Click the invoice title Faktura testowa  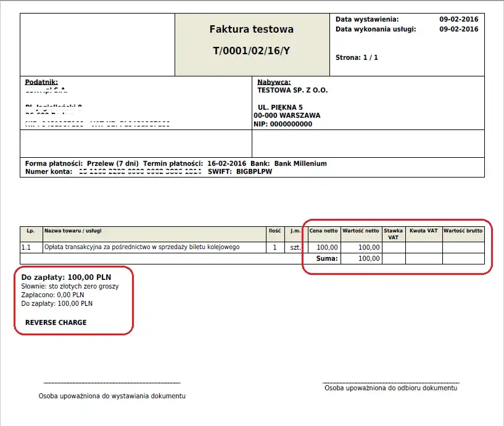(251, 29)
